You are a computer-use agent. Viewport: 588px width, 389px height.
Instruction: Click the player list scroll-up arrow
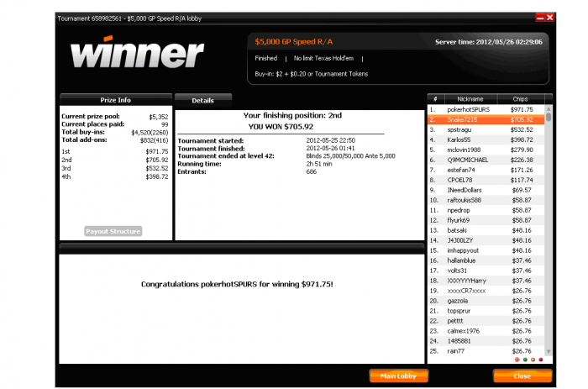(549, 108)
